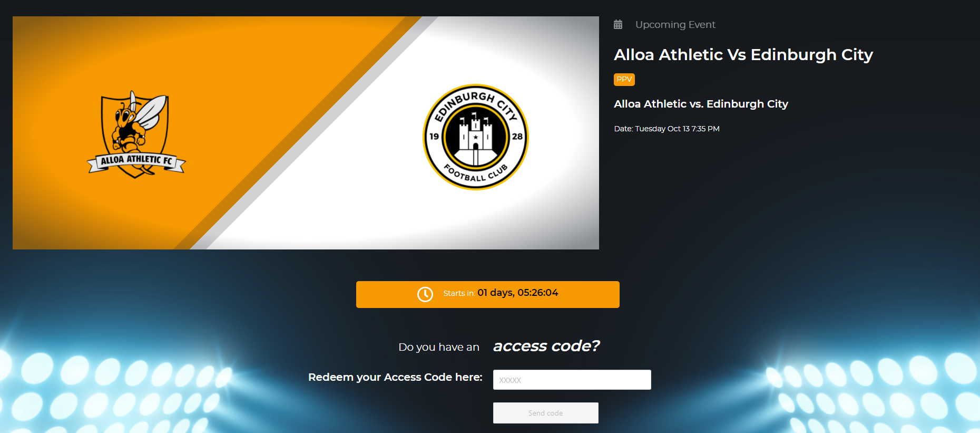Click the Alloa Athletic Vs Edinburgh City title
The image size is (980, 433).
pyautogui.click(x=743, y=54)
